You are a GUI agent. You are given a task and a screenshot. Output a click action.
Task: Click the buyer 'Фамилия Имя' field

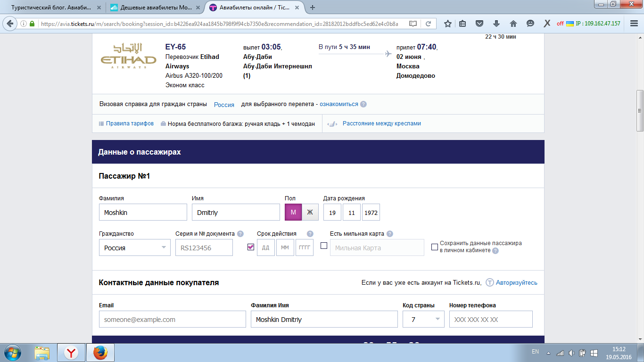pyautogui.click(x=324, y=319)
